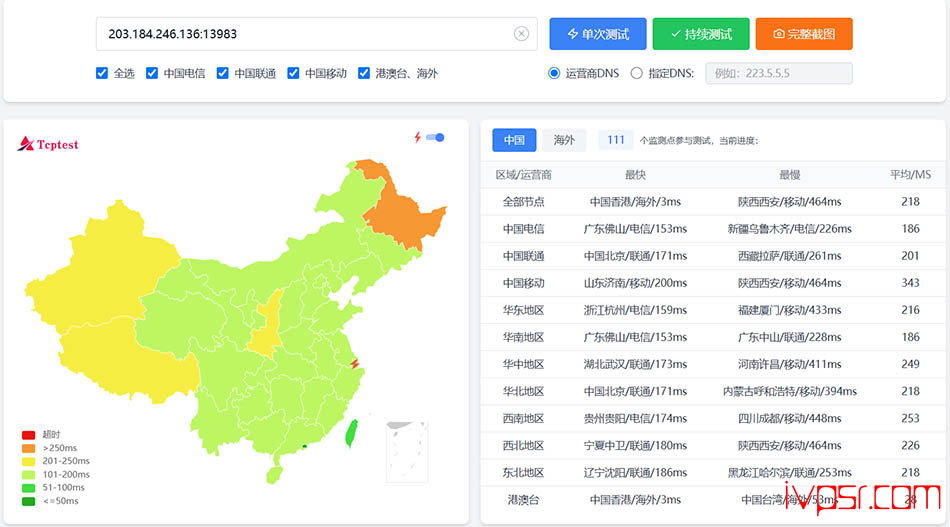The width and height of the screenshot is (950, 527).
Task: Click the red lightning marker on the map
Action: 354,363
